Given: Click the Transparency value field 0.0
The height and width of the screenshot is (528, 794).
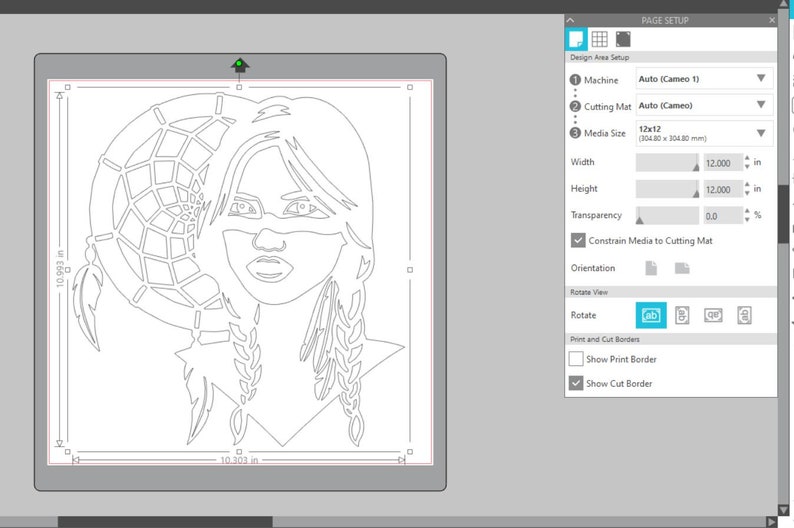Looking at the screenshot, I should point(723,216).
